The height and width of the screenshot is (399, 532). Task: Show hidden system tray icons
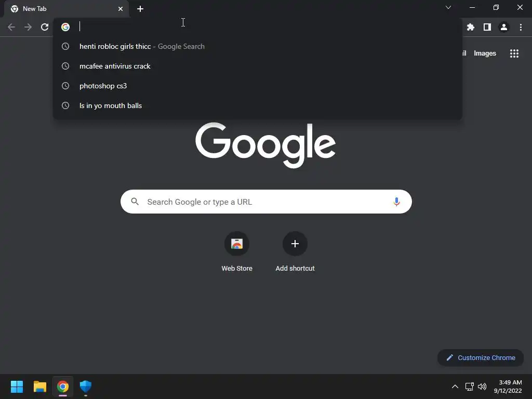[455, 387]
